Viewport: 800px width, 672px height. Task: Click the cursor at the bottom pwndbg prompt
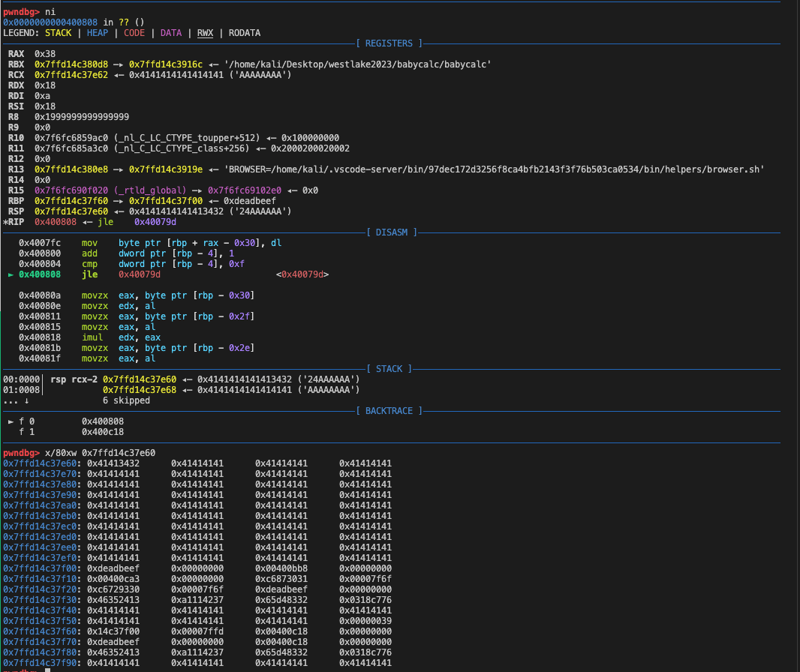click(47, 670)
